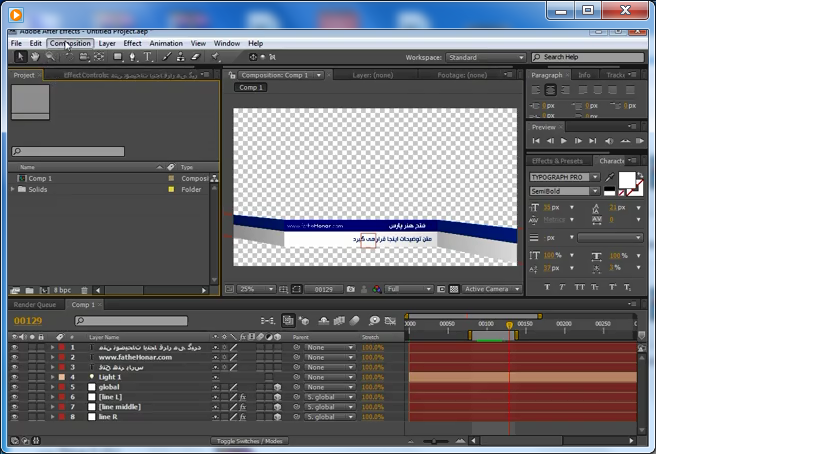
Task: Open the Workspace Standard dropdown
Action: 485,57
